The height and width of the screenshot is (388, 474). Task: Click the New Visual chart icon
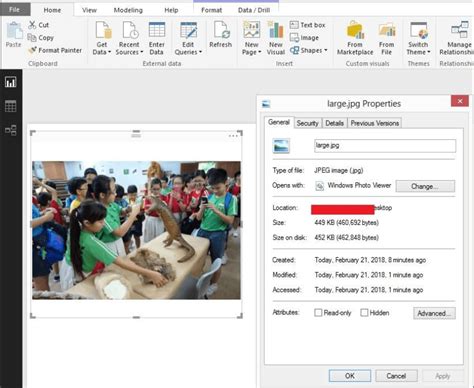coord(276,29)
